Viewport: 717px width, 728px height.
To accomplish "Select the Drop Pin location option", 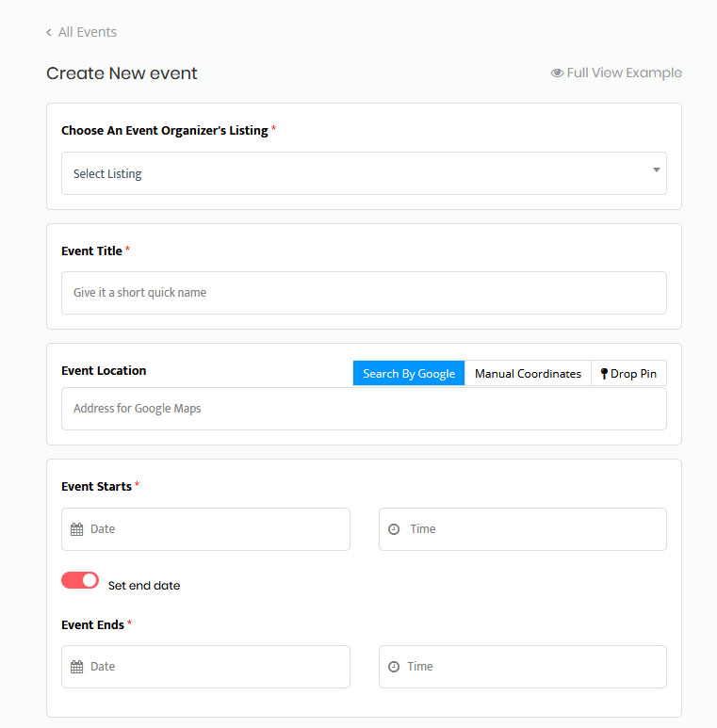I will click(x=629, y=374).
